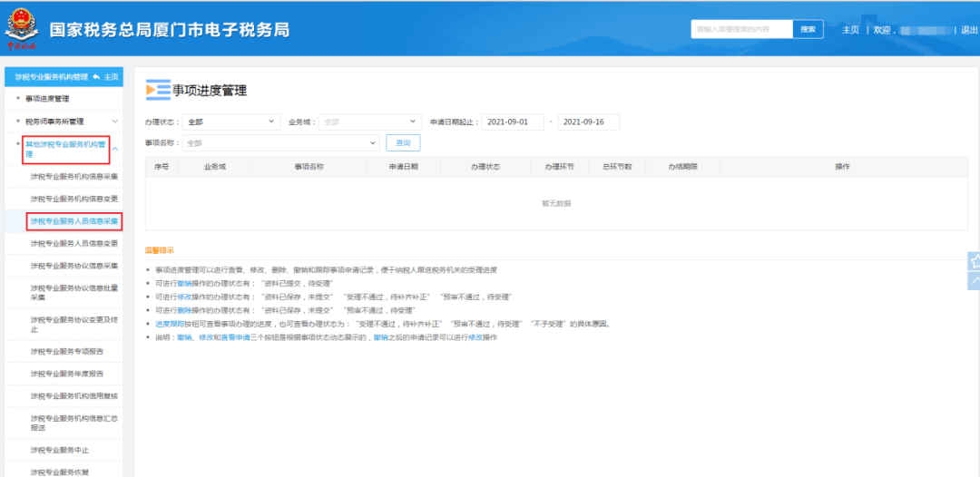This screenshot has height=477, width=980.
Task: Click the star favorites icon on right edge
Action: (975, 261)
